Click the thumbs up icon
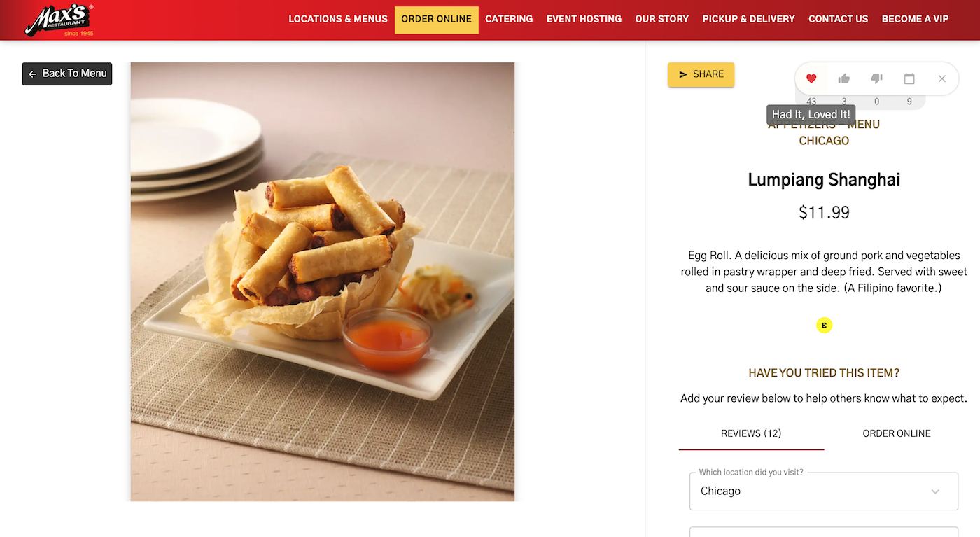 pos(844,78)
